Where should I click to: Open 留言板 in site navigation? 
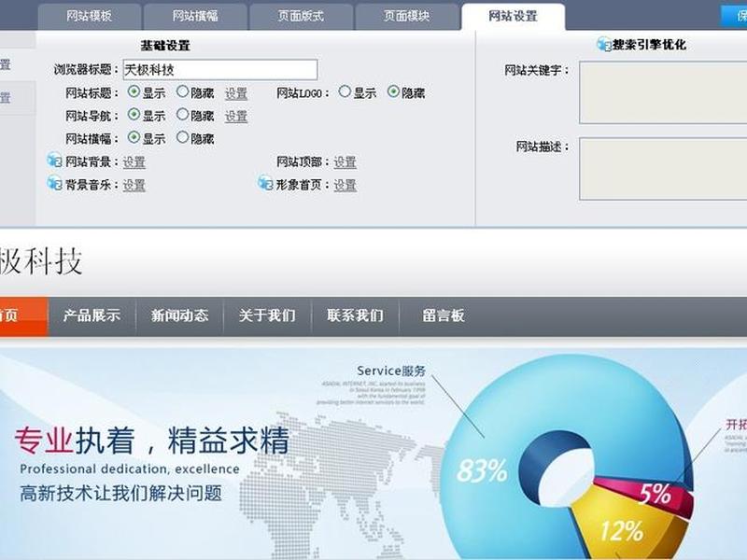coord(443,315)
